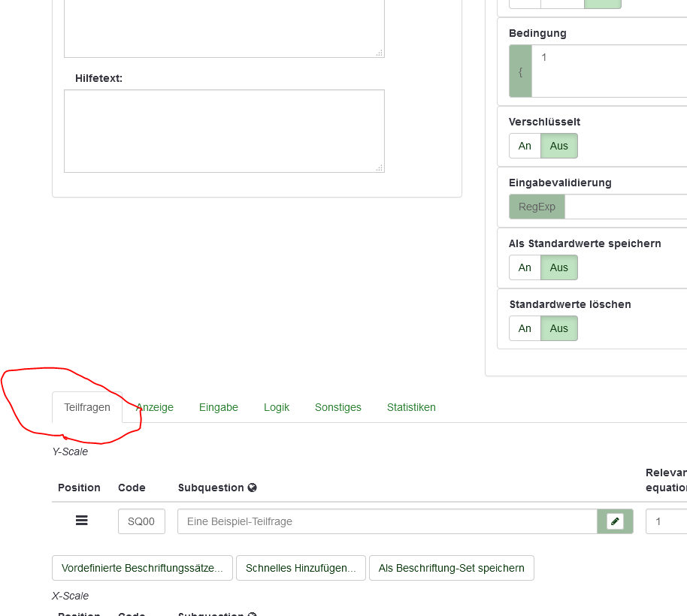Image resolution: width=687 pixels, height=616 pixels.
Task: Open the Logik tab
Action: (x=277, y=407)
